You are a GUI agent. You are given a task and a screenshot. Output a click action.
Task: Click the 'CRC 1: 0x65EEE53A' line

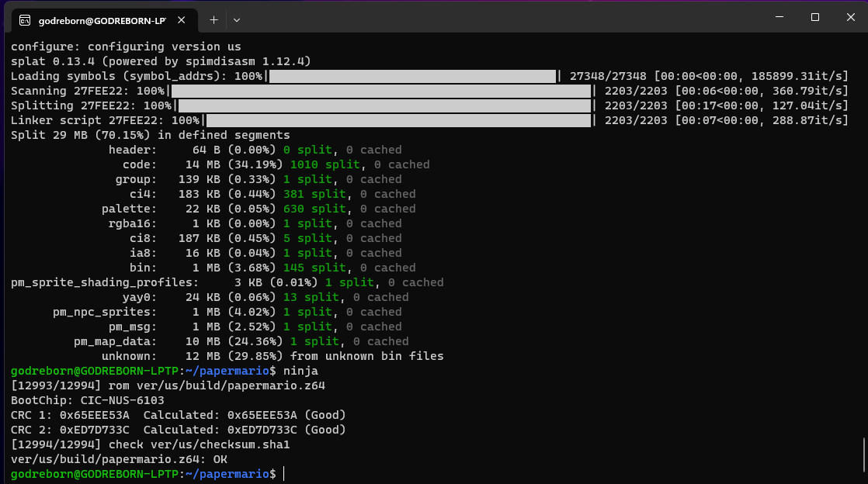pos(179,416)
